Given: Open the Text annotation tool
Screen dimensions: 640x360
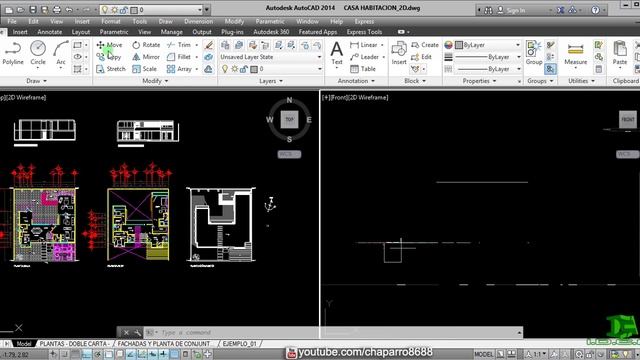Looking at the screenshot, I should (337, 53).
